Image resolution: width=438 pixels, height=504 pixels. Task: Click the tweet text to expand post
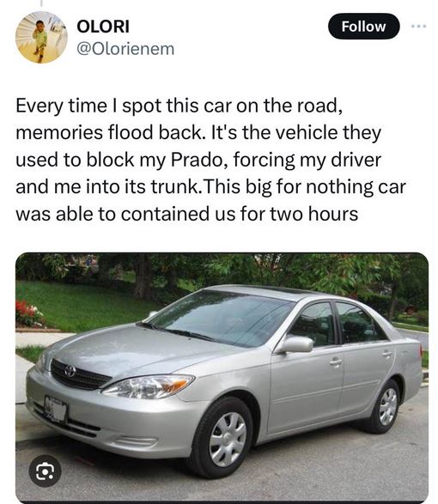click(210, 160)
